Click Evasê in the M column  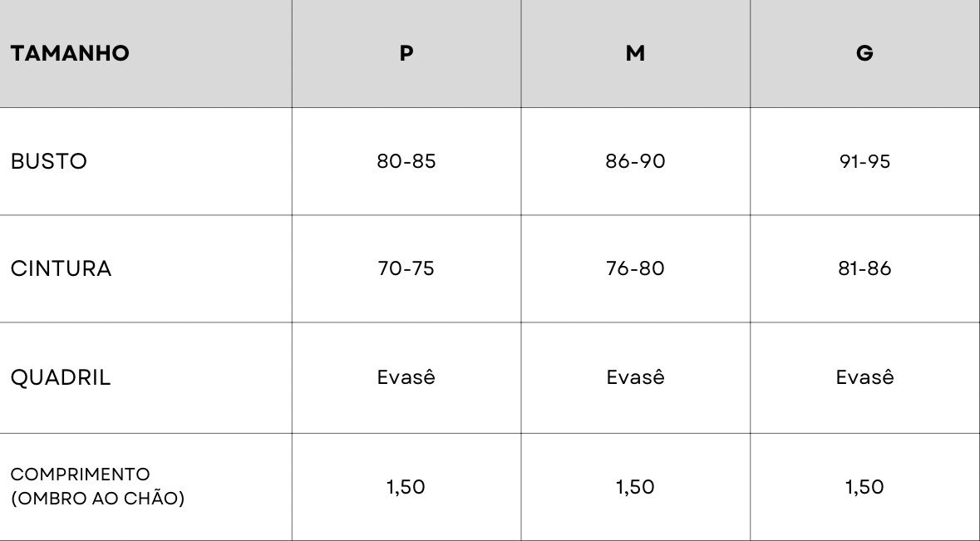pos(635,376)
